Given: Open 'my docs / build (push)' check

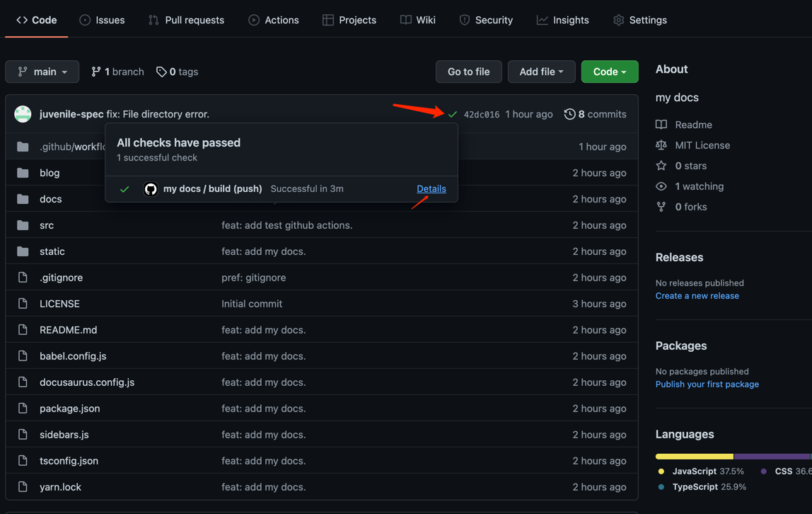Looking at the screenshot, I should tap(213, 188).
